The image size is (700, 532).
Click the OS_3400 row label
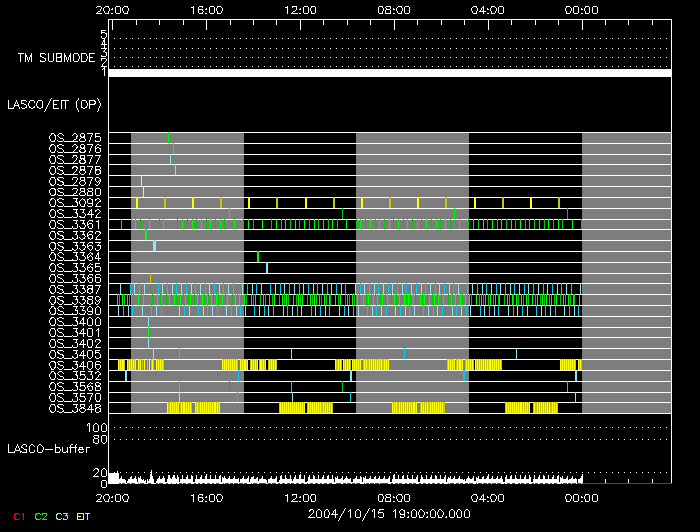(x=75, y=322)
